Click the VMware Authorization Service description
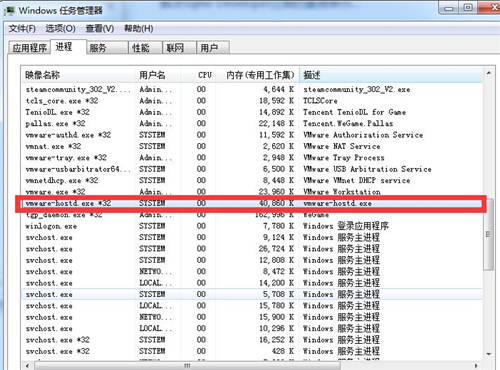Viewport: 500px width, 370px height. coord(363,135)
